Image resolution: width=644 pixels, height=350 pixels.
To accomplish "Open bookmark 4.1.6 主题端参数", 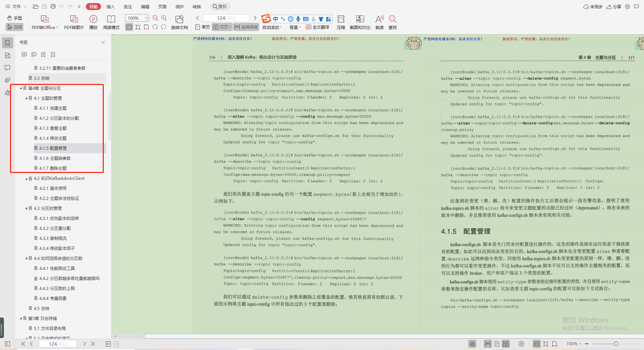I will (x=55, y=158).
